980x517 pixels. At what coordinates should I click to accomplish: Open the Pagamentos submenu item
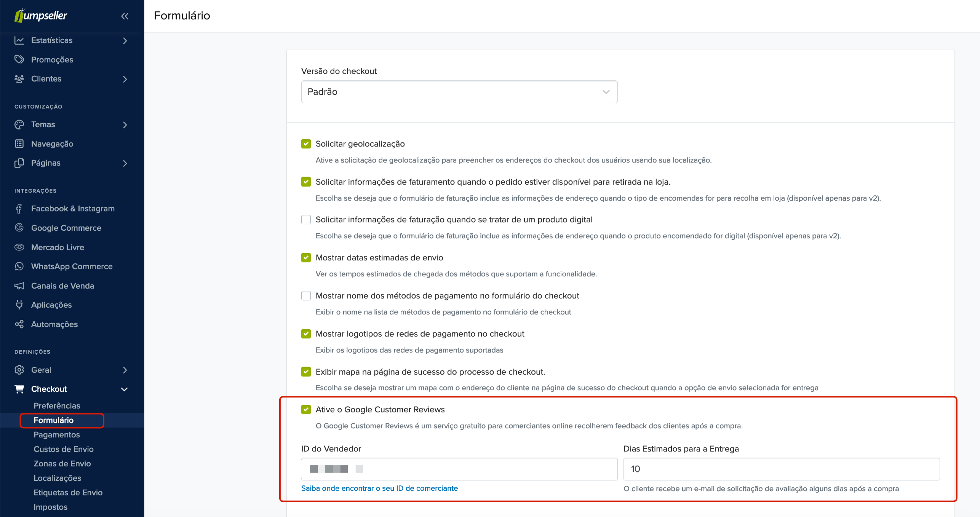[57, 434]
